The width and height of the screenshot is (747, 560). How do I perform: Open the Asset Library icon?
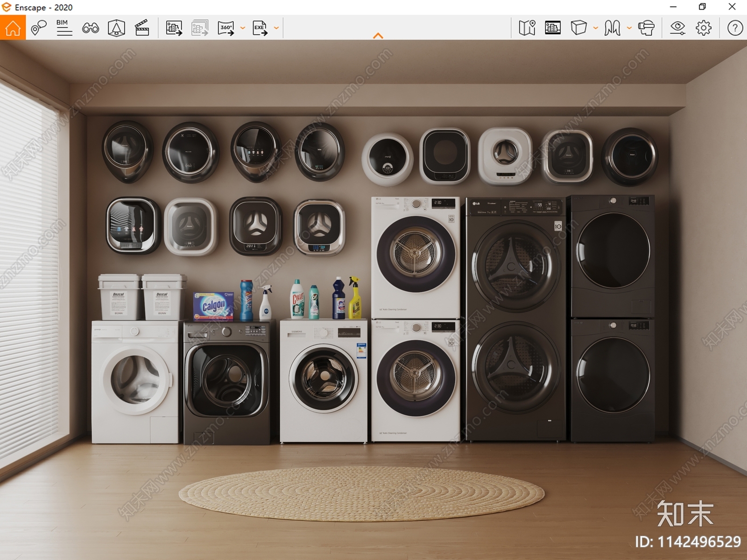tap(116, 28)
